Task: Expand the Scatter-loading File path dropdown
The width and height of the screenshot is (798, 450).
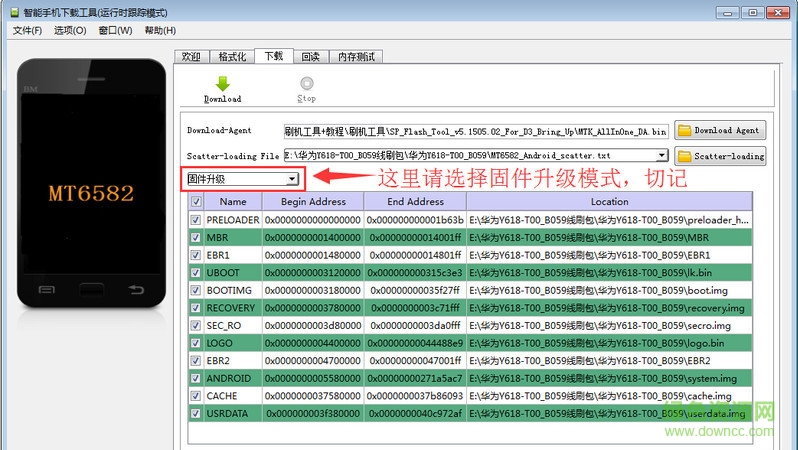Action: (662, 156)
